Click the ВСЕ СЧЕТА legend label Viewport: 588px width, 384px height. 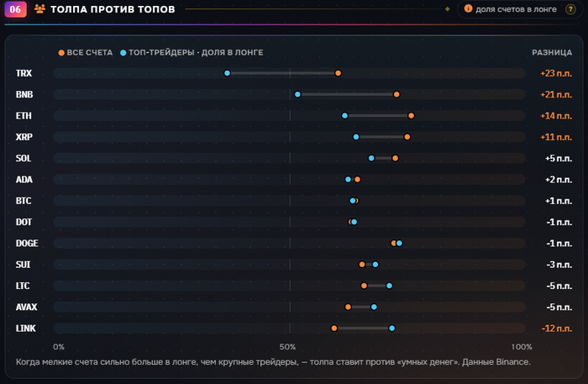click(x=90, y=52)
